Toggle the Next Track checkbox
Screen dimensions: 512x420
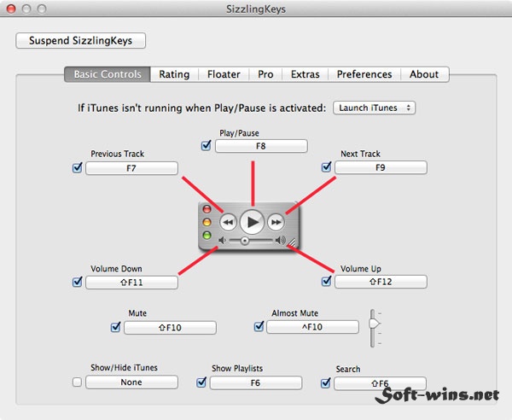pyautogui.click(x=326, y=166)
